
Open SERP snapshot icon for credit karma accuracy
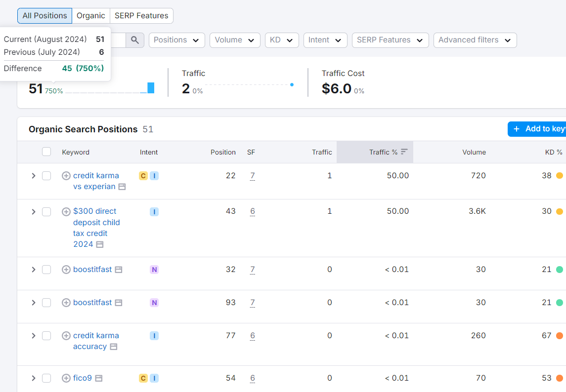[114, 347]
